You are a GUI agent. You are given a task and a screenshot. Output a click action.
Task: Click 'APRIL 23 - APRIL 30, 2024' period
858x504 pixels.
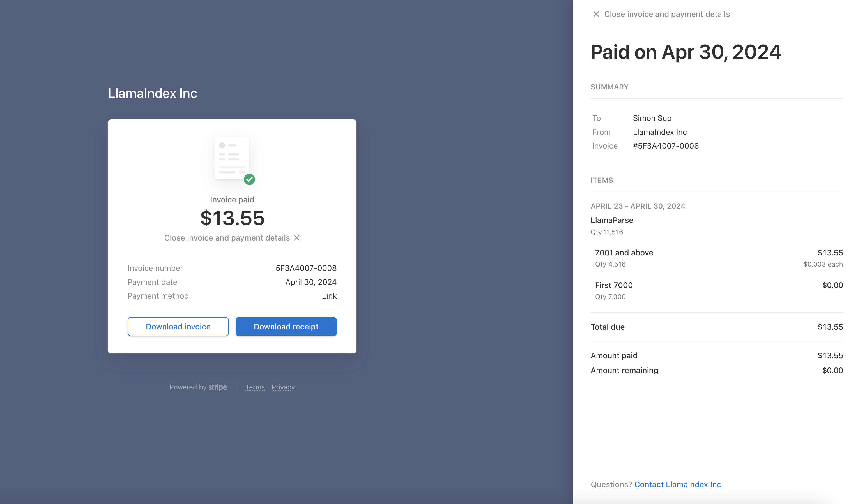[x=638, y=206]
